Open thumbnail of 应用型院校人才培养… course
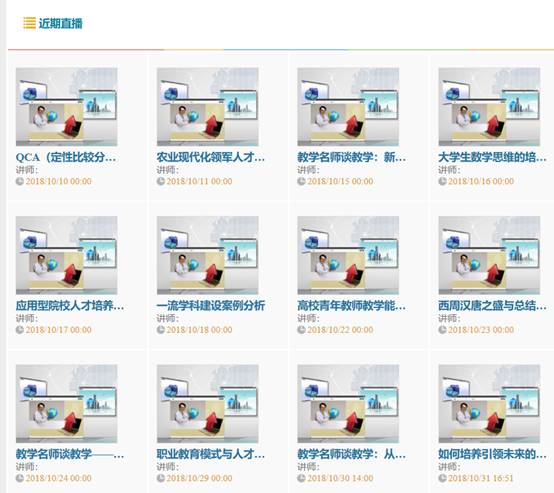 [66, 255]
